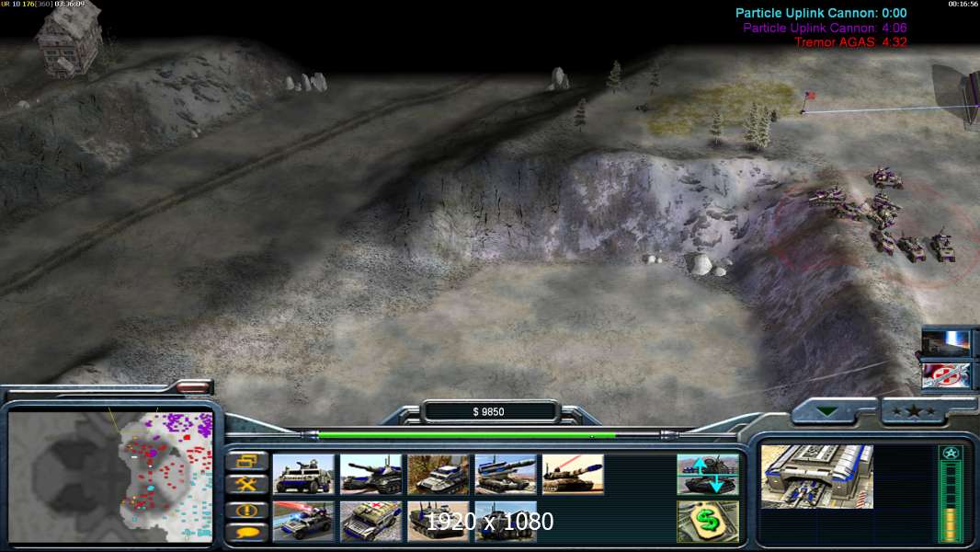Use the red cross repair power shortcut

[946, 375]
